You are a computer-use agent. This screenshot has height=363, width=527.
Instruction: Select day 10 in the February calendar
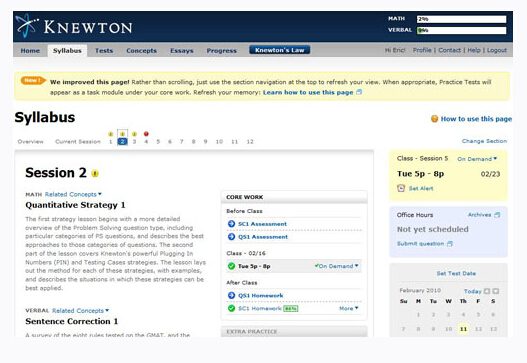point(448,329)
